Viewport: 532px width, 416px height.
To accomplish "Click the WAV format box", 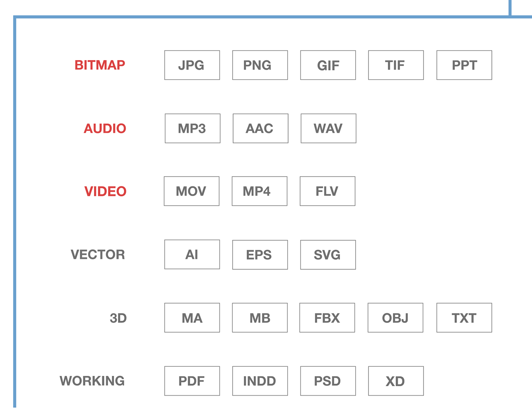I will point(328,128).
